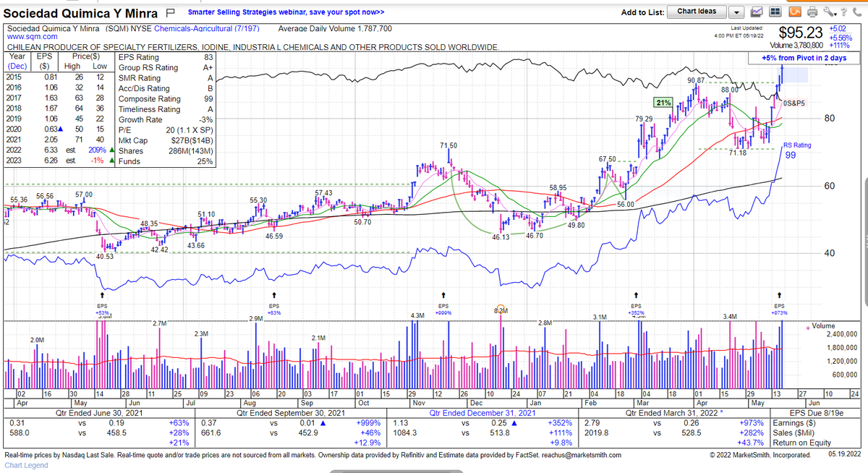Click the Mkt Cap $27B($14B) row

(166, 141)
